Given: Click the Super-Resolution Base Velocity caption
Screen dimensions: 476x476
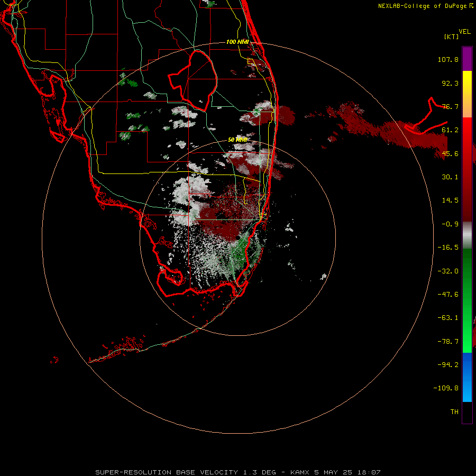Looking at the screenshot, I should tap(237, 472).
